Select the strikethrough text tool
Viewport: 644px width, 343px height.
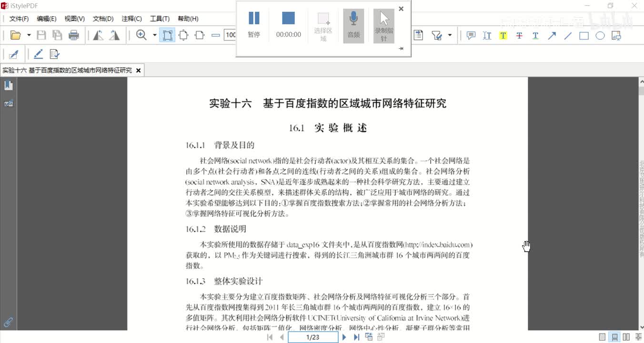click(519, 35)
